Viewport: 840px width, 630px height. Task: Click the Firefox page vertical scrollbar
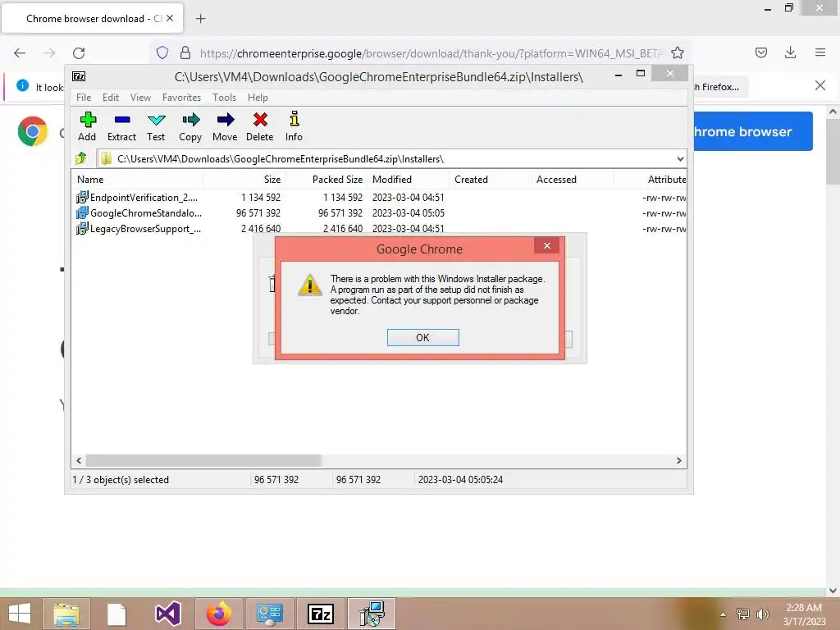(x=833, y=152)
